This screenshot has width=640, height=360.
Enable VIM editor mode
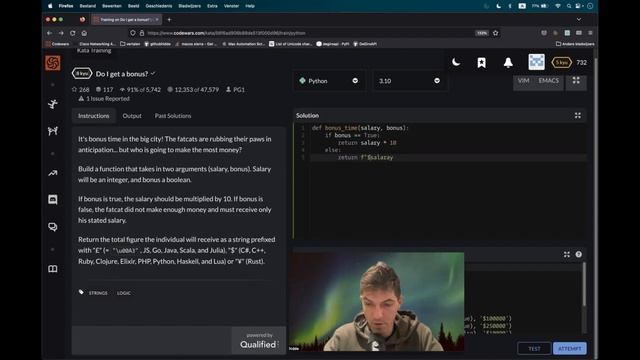523,81
